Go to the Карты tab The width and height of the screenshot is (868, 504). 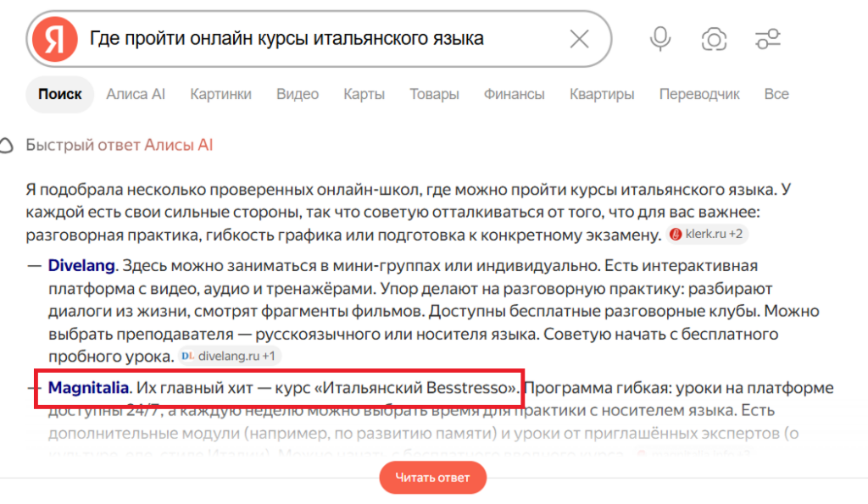pos(364,94)
